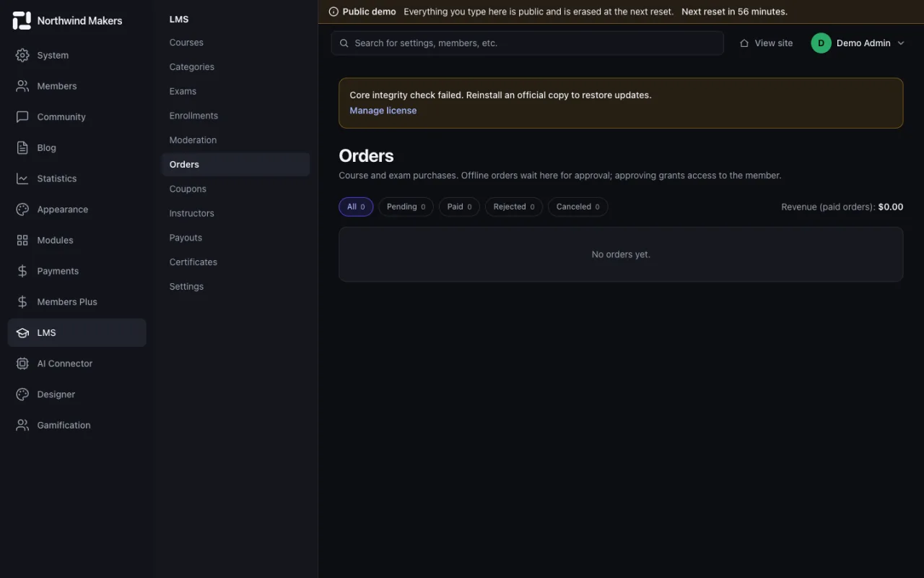This screenshot has height=578, width=924.
Task: Click the View site link
Action: pyautogui.click(x=766, y=43)
